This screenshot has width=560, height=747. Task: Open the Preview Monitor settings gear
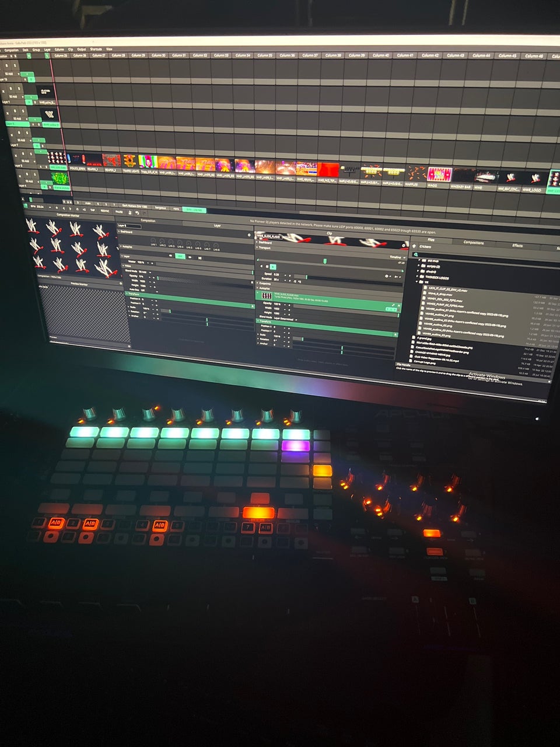(x=121, y=283)
